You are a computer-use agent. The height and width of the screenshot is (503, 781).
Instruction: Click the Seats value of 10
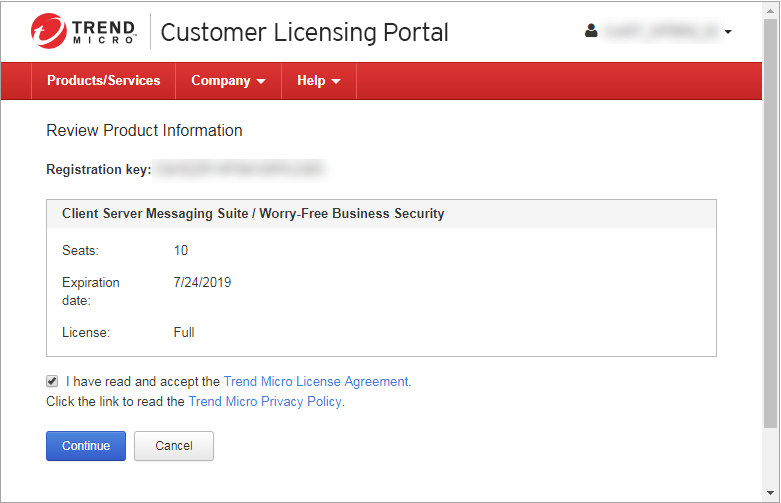(x=181, y=251)
